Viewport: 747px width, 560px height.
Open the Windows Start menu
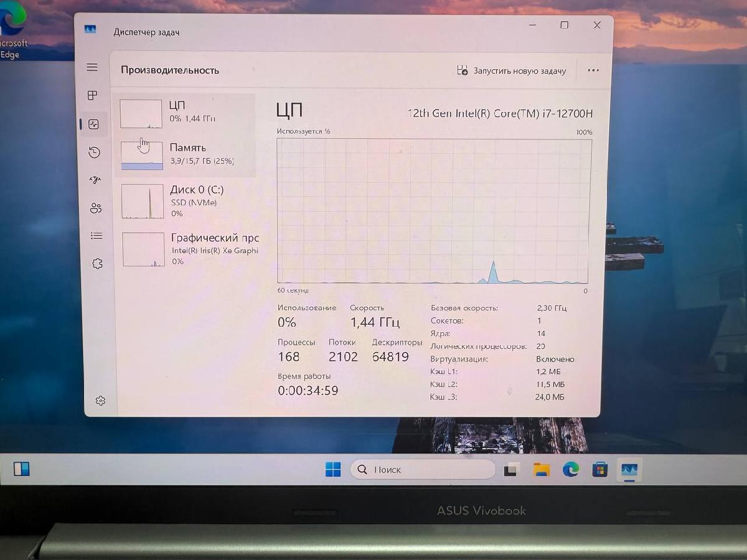pyautogui.click(x=334, y=470)
